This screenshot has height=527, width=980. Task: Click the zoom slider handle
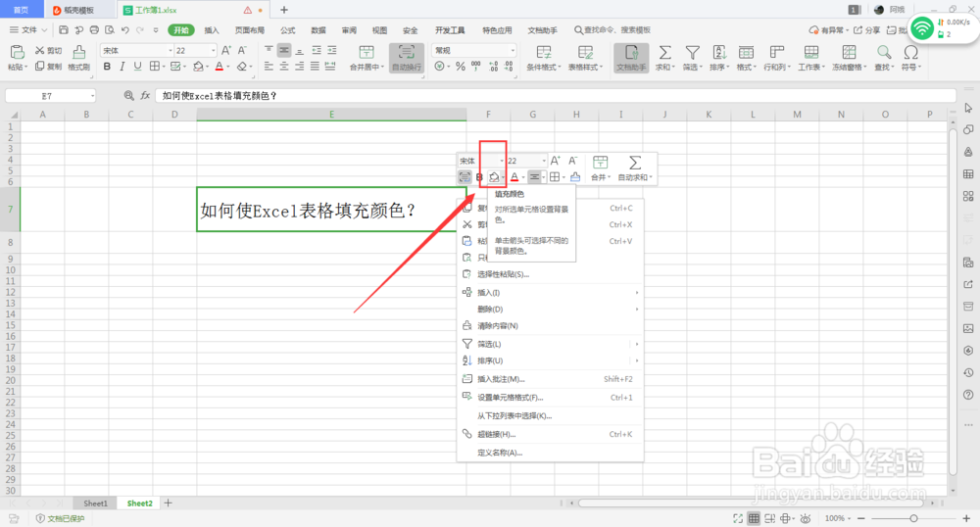(x=913, y=518)
